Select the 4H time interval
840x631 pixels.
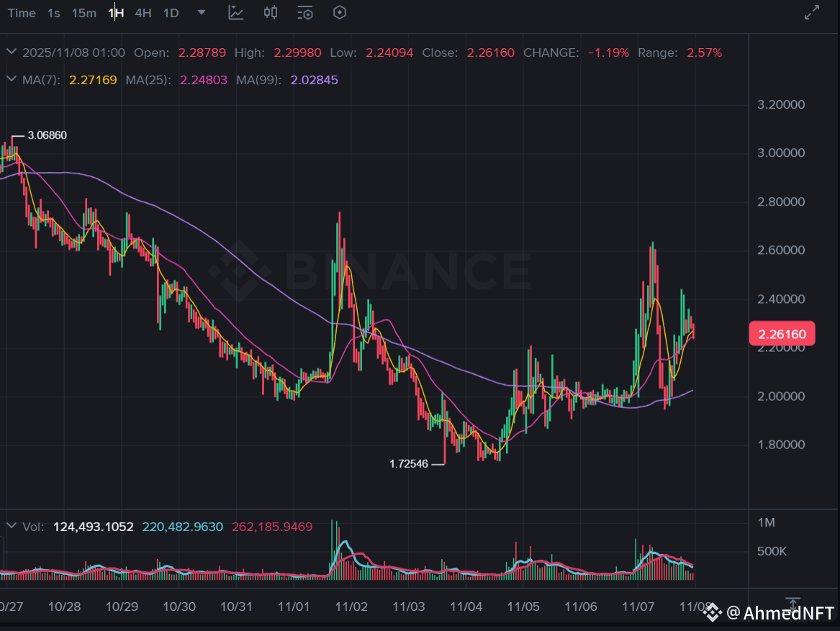pos(143,13)
